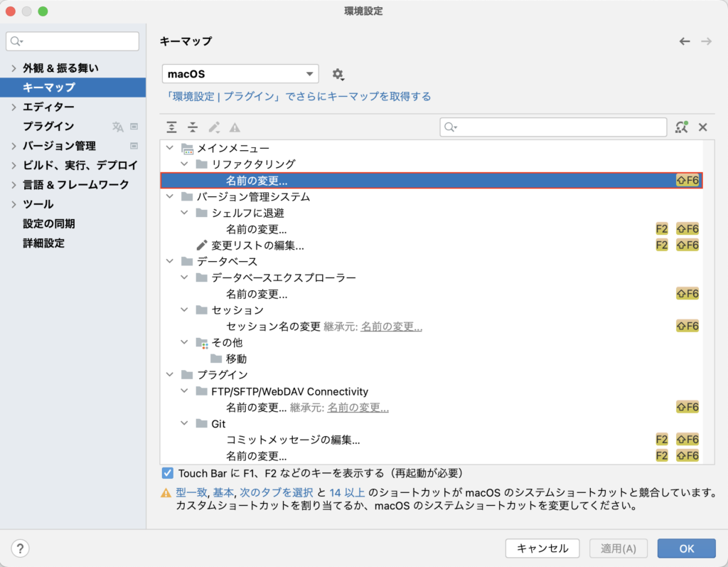Click the find actions by shortcut icon
728x567 pixels.
(682, 127)
